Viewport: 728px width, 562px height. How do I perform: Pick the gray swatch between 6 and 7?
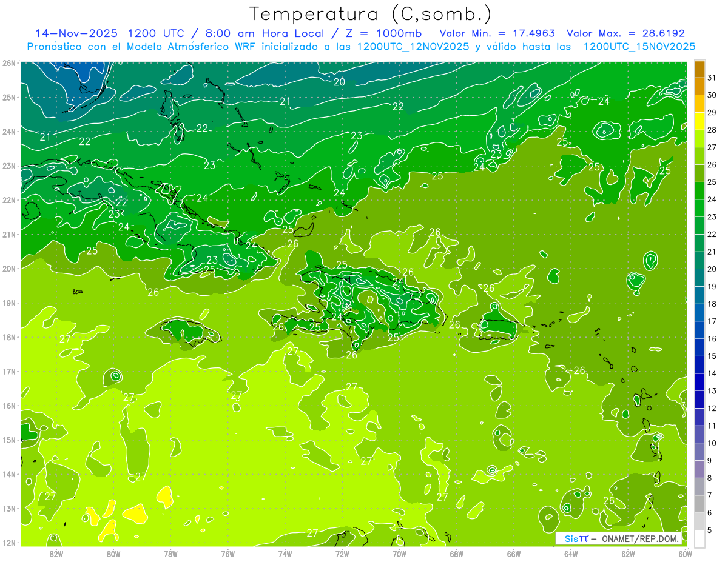tap(699, 504)
